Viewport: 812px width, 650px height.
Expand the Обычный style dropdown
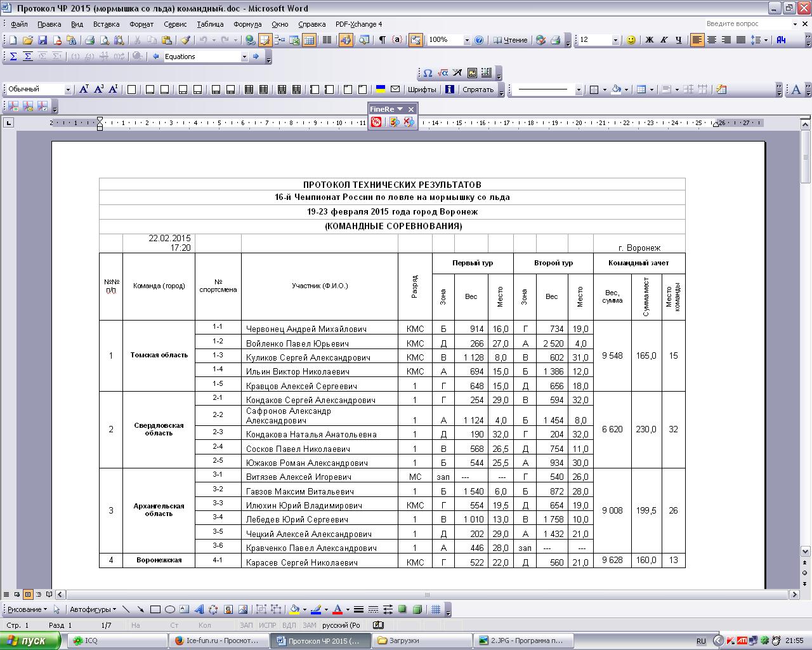[x=67, y=90]
